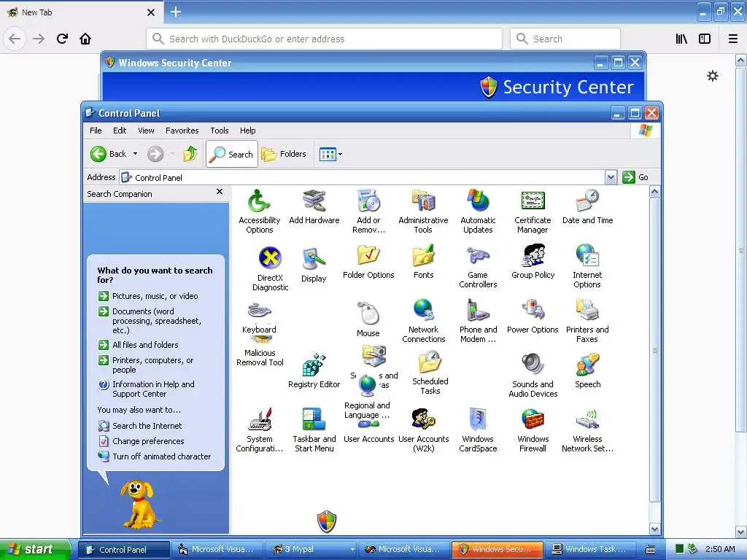747x560 pixels.
Task: Switch to Windows Task Manager taskbar button
Action: point(589,549)
